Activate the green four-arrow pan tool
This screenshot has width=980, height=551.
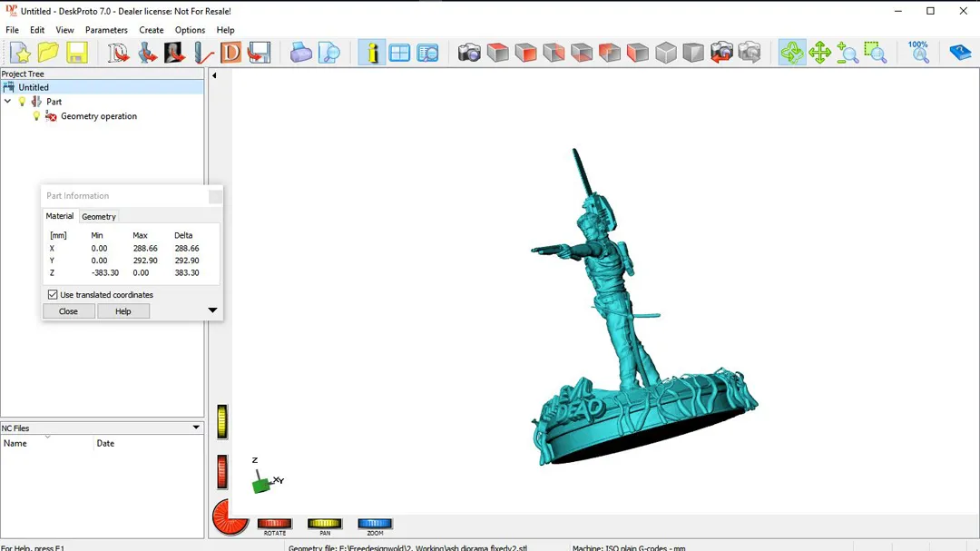tap(819, 53)
